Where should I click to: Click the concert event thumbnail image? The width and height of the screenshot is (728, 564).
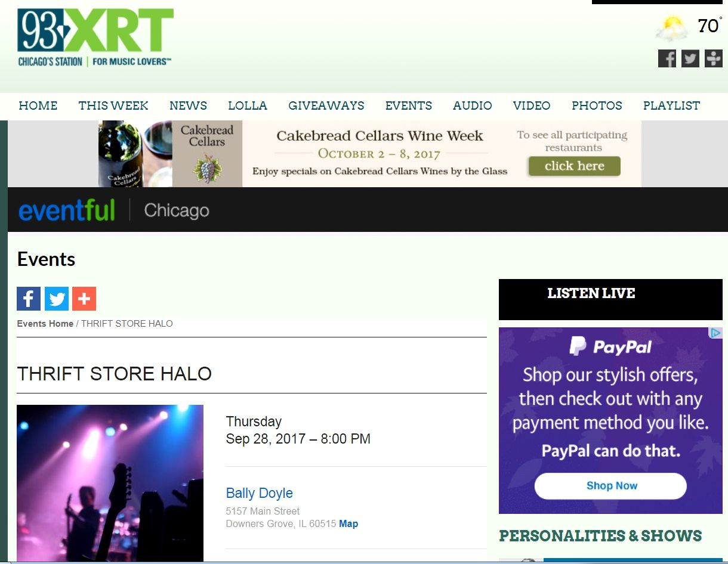point(110,484)
